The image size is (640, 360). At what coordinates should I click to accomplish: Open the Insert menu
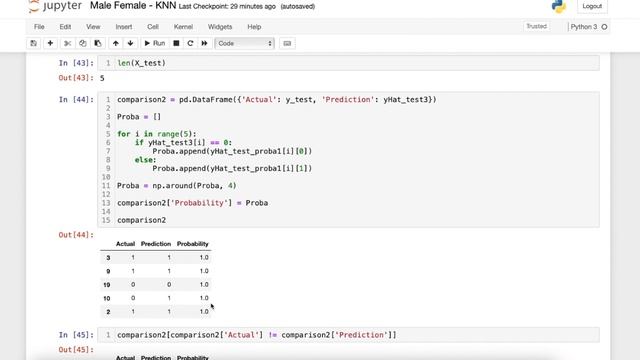[124, 27]
